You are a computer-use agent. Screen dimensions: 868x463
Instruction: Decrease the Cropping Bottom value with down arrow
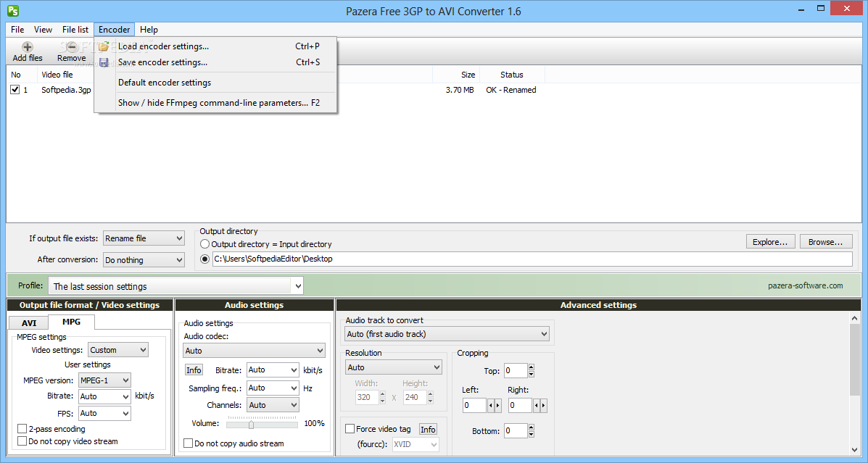tap(532, 434)
